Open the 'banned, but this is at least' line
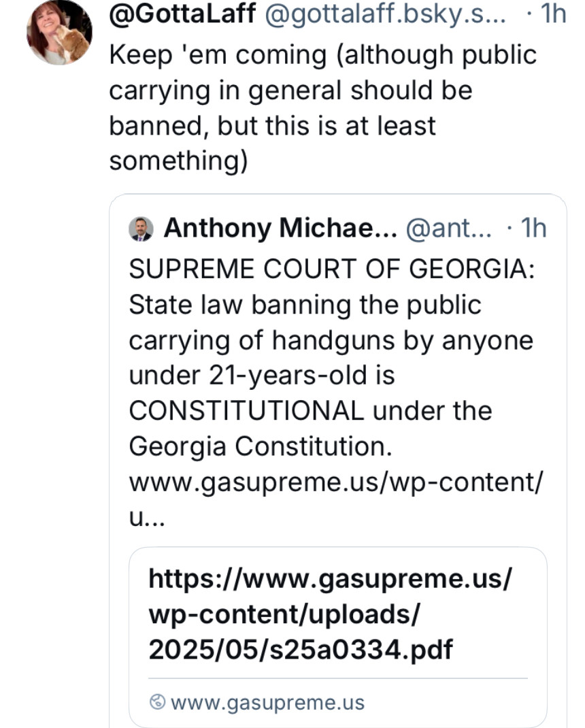 pos(273,125)
